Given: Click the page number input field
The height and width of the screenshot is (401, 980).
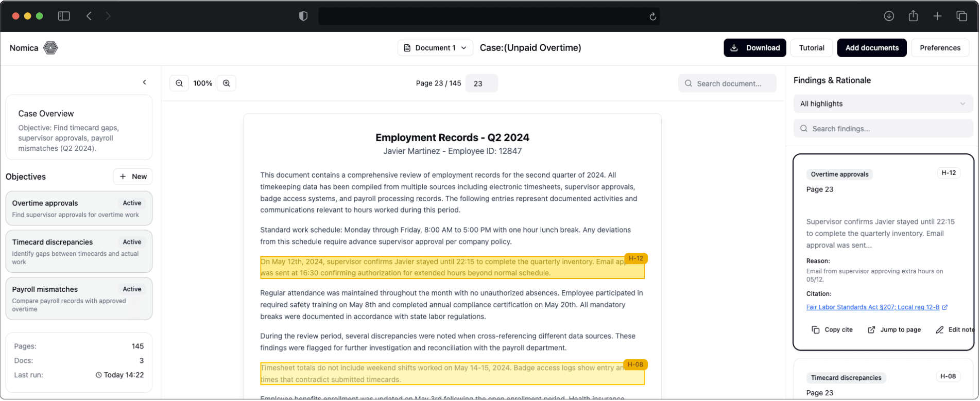Looking at the screenshot, I should [481, 83].
